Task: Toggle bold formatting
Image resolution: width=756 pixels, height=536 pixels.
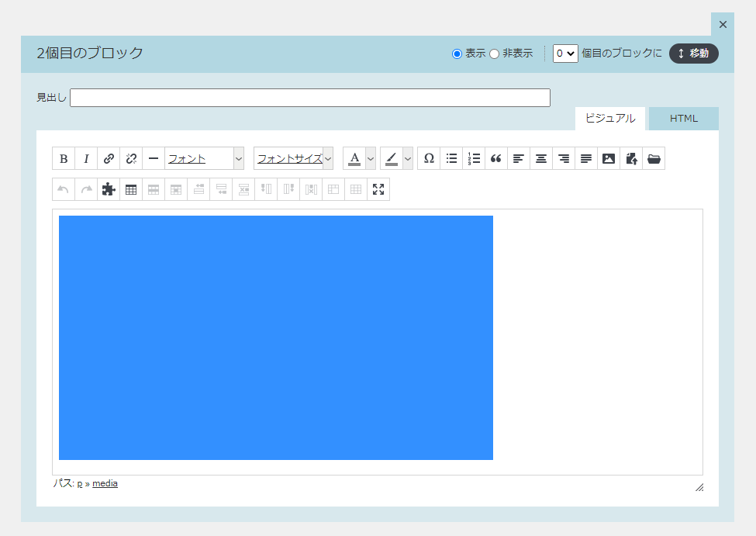Action: [x=64, y=158]
